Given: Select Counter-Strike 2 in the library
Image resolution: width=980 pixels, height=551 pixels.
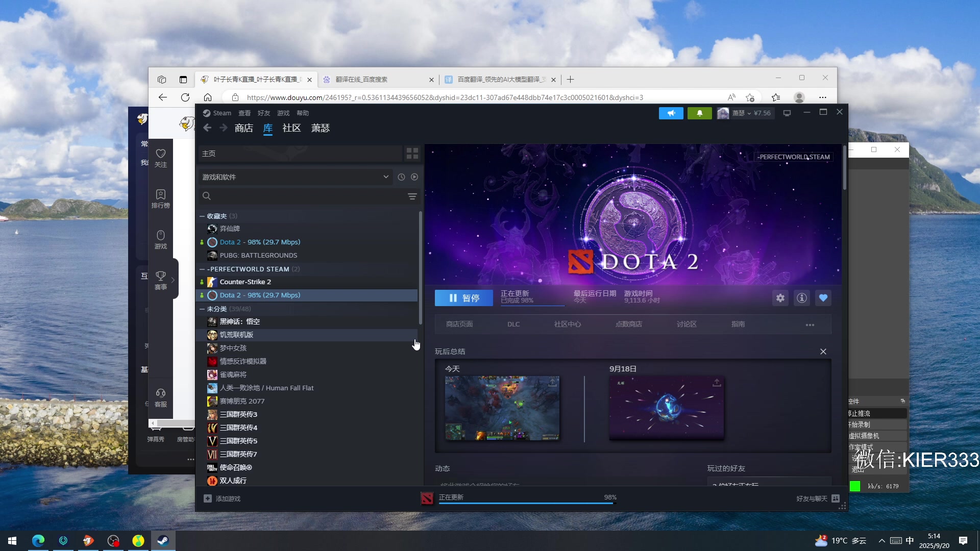Looking at the screenshot, I should 307,282.
